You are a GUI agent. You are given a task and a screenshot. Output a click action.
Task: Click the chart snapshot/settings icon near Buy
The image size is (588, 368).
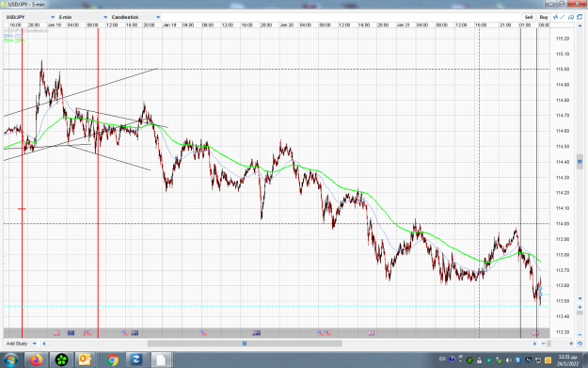click(x=571, y=17)
